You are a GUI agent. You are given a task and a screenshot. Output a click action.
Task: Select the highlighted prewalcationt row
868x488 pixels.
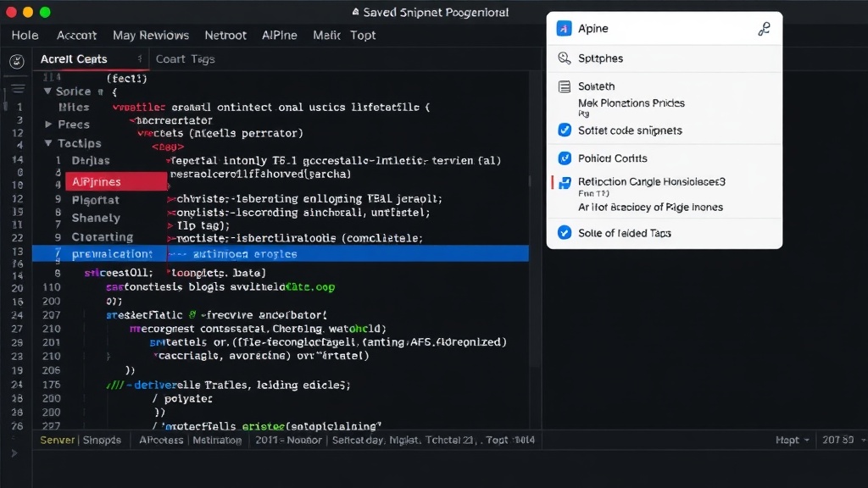point(280,253)
